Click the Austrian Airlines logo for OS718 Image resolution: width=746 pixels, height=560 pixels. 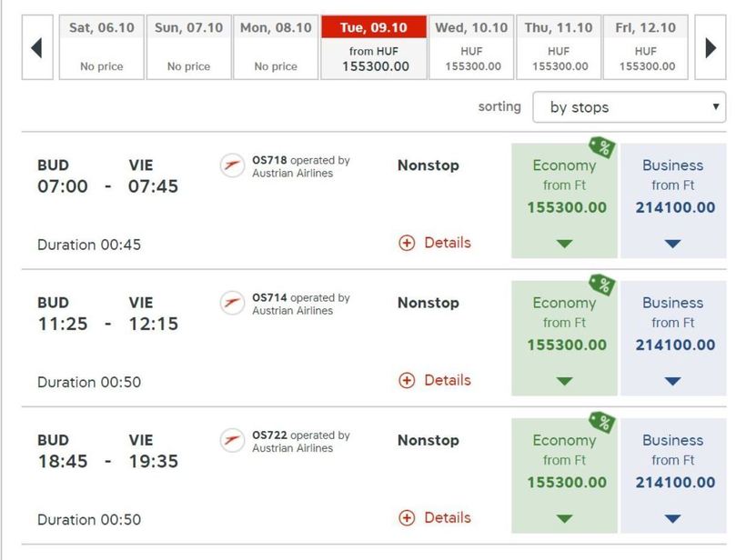point(233,165)
